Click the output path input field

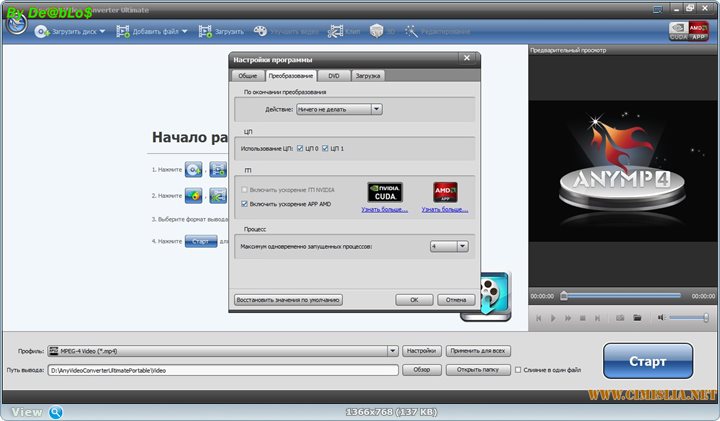(223, 370)
